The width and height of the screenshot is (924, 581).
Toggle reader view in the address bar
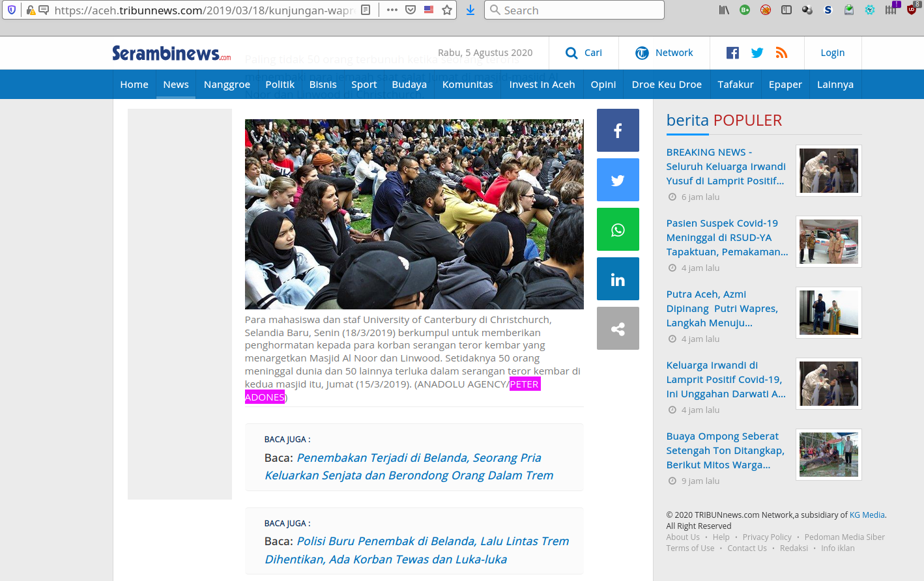point(366,10)
